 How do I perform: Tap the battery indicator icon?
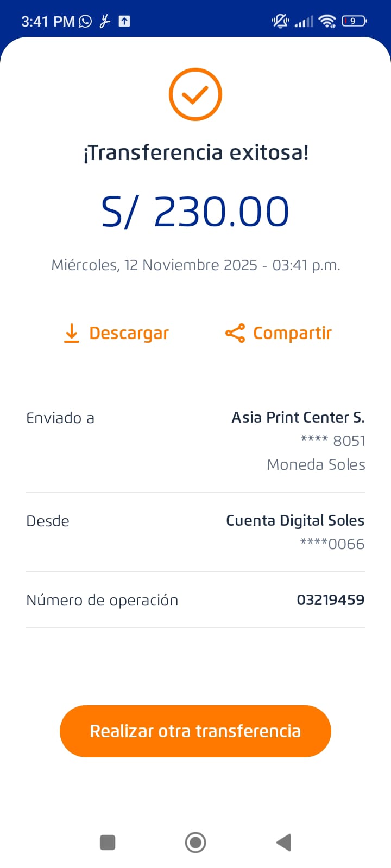click(354, 21)
